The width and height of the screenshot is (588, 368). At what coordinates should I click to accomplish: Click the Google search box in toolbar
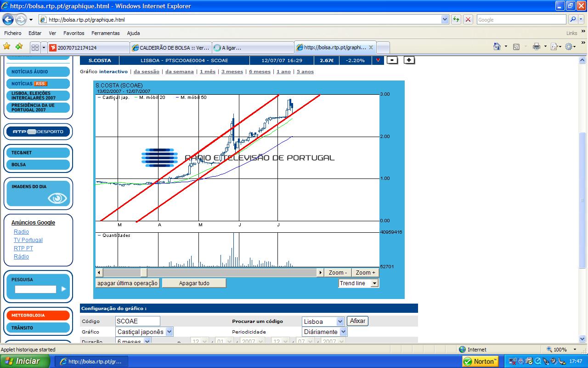click(521, 19)
